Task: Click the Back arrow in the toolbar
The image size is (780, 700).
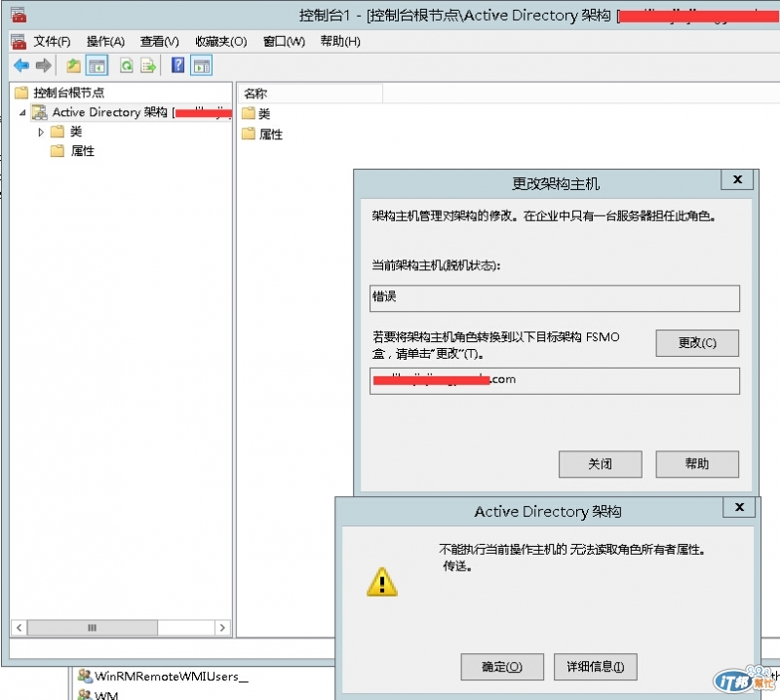Action: [x=21, y=65]
